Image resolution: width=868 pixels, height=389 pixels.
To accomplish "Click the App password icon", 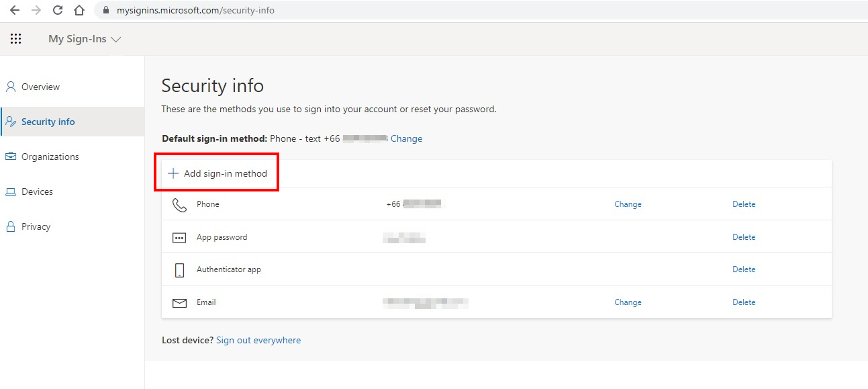I will tap(179, 237).
